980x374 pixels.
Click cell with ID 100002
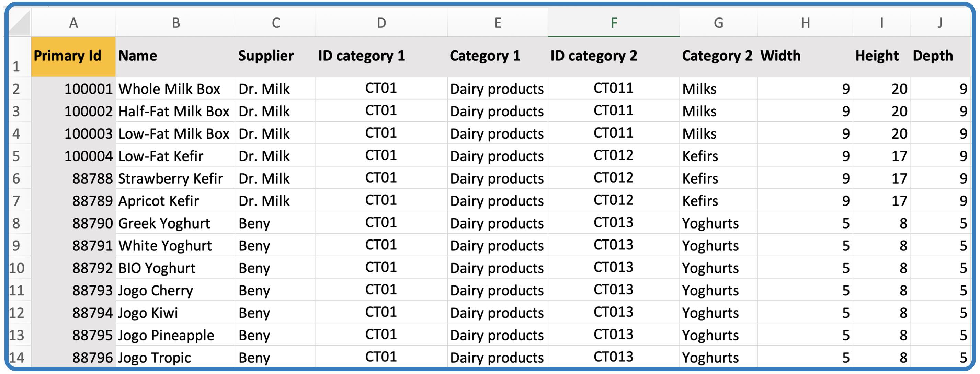(x=73, y=110)
